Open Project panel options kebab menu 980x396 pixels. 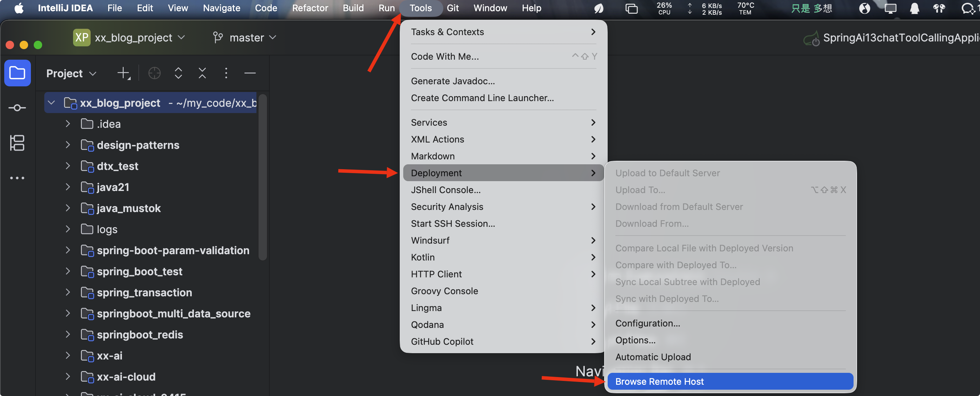[x=226, y=73]
